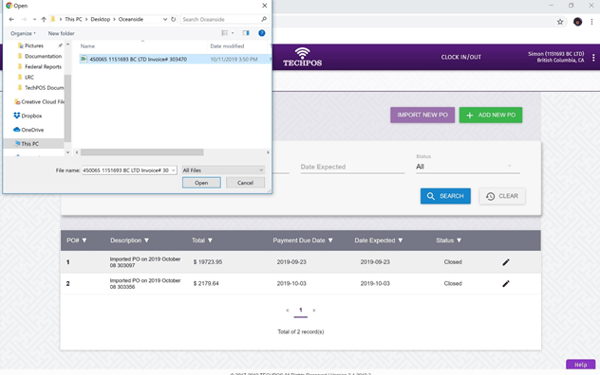
Task: Open the Status All dropdown
Action: tap(468, 166)
